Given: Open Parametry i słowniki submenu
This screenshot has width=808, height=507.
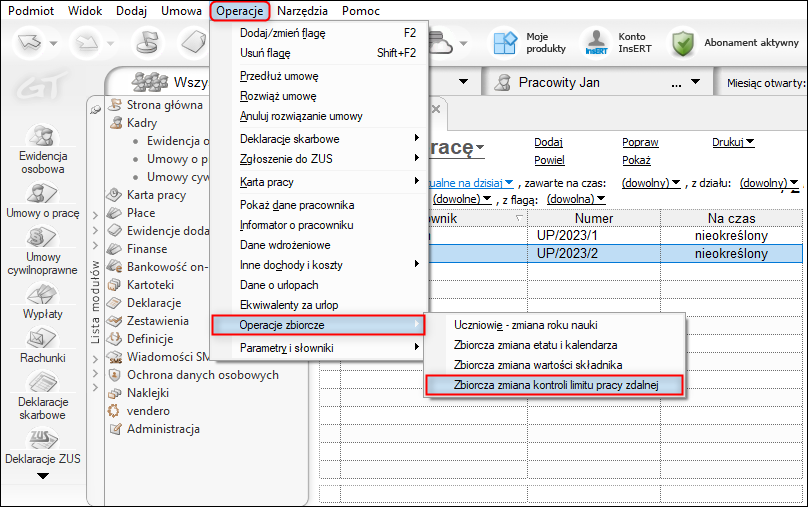Looking at the screenshot, I should click(x=330, y=348).
